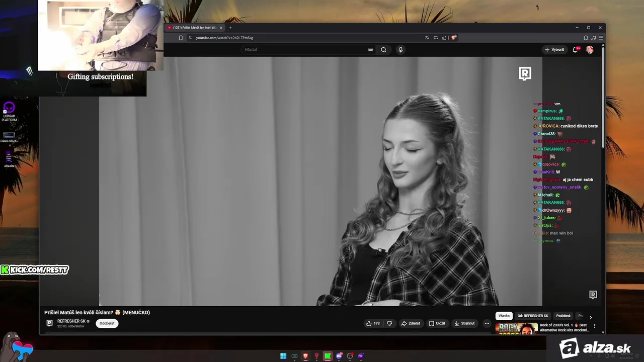644x362 pixels.
Task: Dislike the video with thumbs down
Action: coord(389,323)
